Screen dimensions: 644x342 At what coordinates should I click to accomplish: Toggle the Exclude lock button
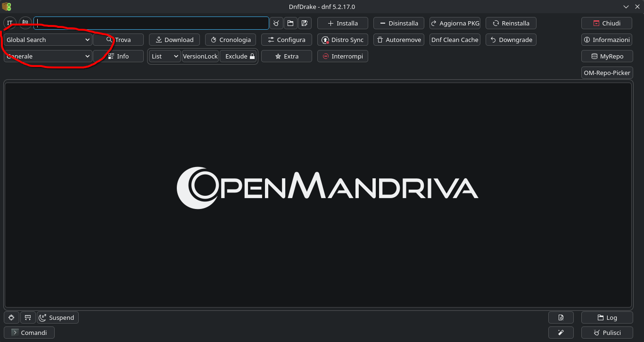[x=239, y=56]
